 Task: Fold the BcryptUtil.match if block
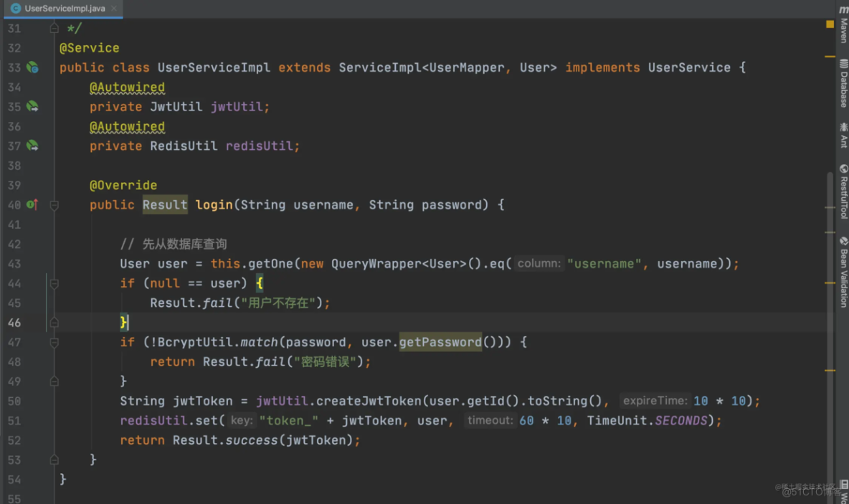pyautogui.click(x=54, y=343)
